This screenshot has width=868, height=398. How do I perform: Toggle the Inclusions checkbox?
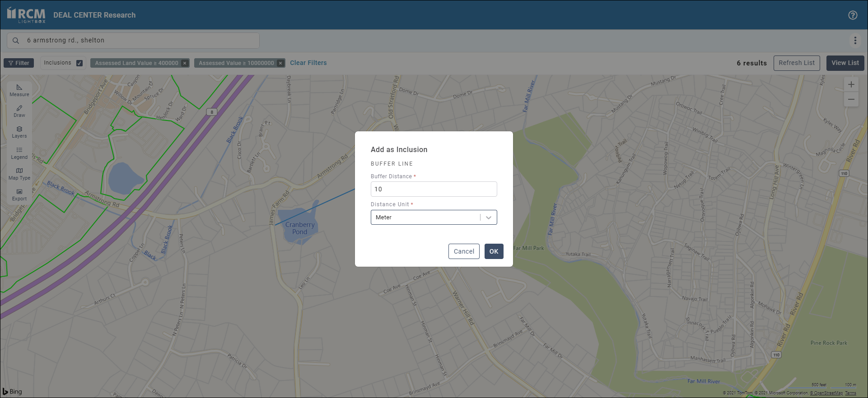pos(79,63)
